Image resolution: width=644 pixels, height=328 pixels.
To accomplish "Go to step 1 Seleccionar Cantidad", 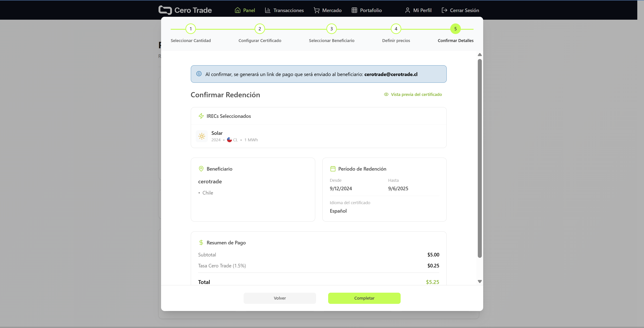I will pyautogui.click(x=191, y=29).
